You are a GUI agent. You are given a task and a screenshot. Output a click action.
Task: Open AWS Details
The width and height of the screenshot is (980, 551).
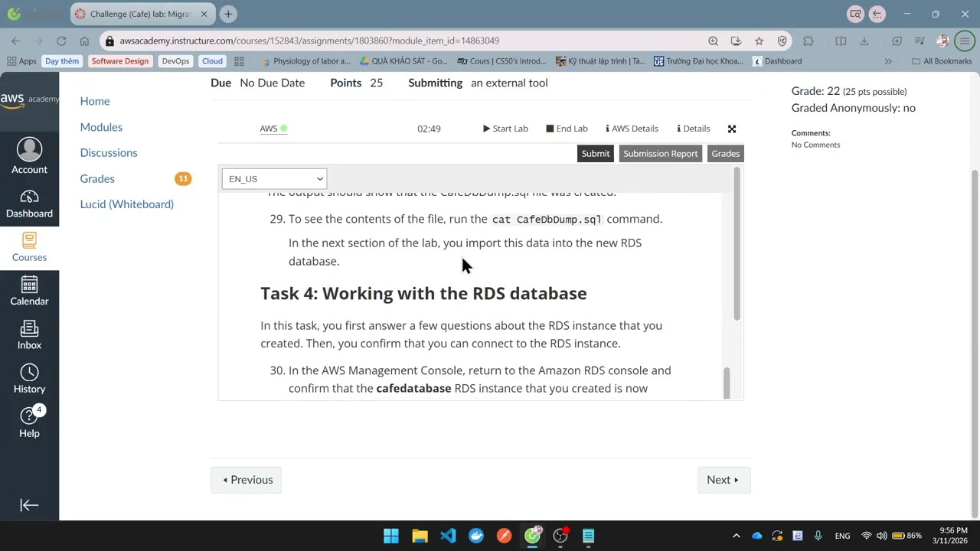pos(632,129)
